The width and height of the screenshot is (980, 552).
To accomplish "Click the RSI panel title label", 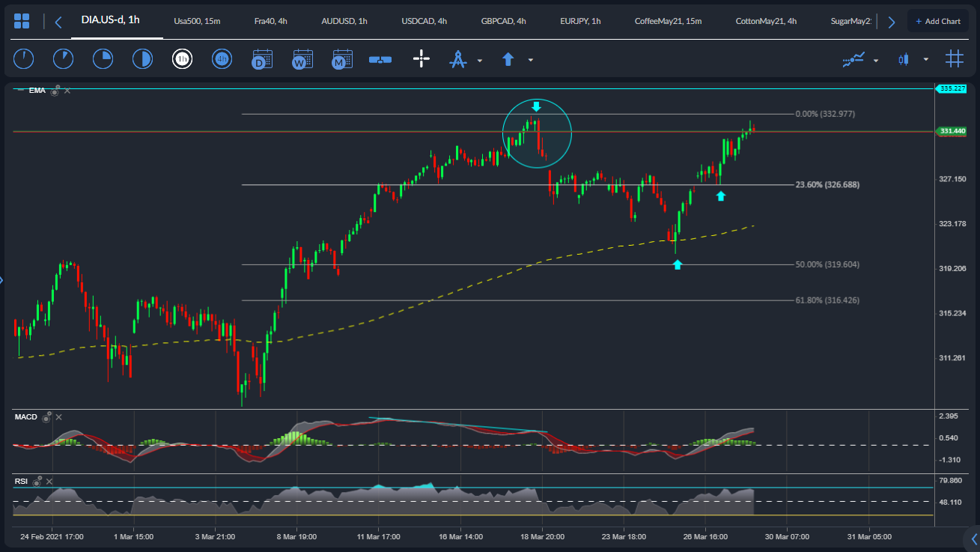I will (x=22, y=481).
